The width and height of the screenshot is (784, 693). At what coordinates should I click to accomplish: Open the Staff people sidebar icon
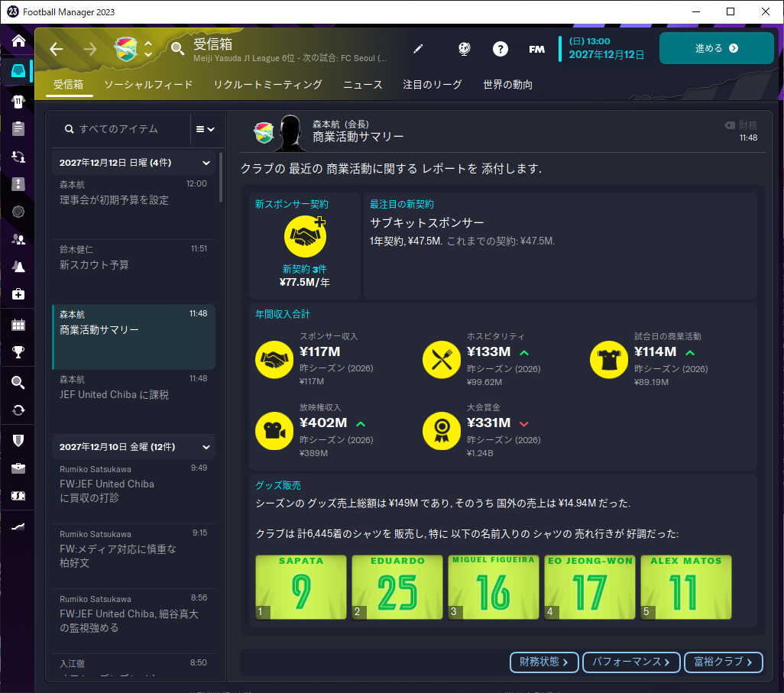coord(18,239)
